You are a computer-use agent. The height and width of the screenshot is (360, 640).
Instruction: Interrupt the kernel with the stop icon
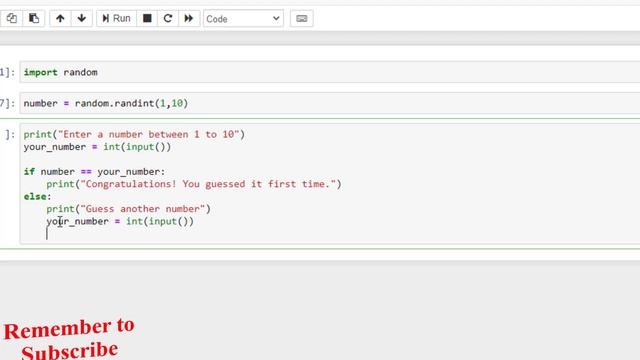point(147,18)
